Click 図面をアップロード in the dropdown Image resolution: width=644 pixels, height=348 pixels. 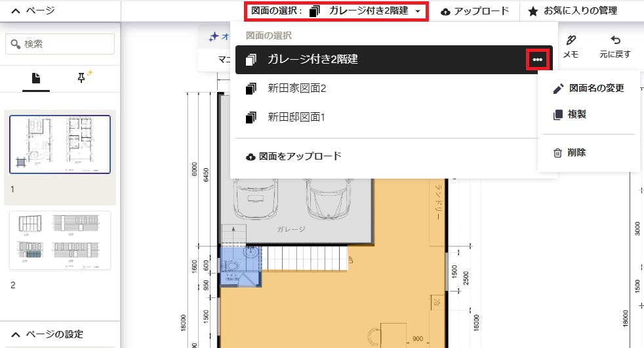point(294,156)
